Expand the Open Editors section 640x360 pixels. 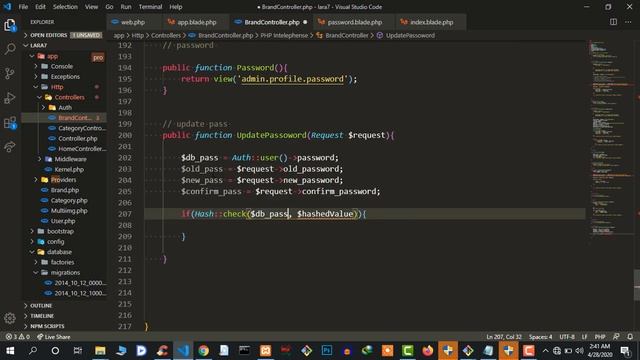click(64, 35)
